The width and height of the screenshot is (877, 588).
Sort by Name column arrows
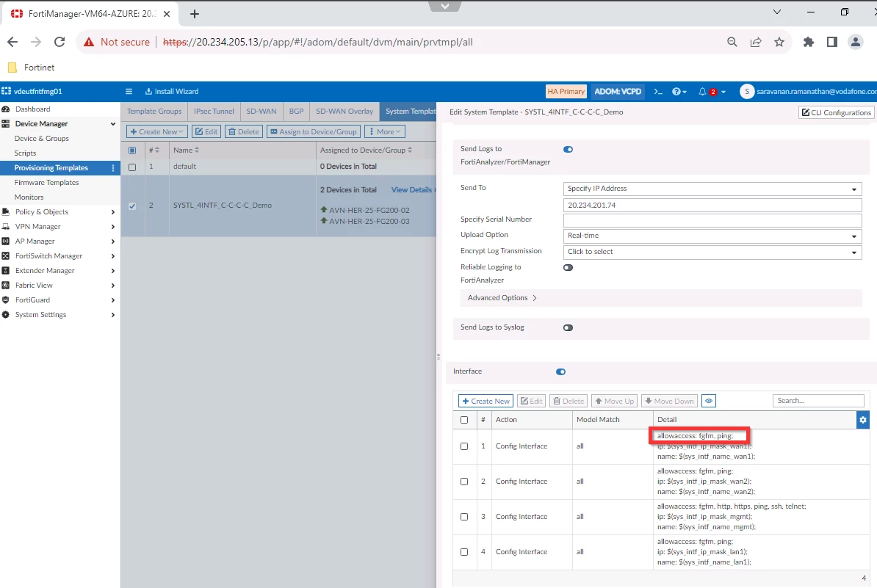(196, 150)
